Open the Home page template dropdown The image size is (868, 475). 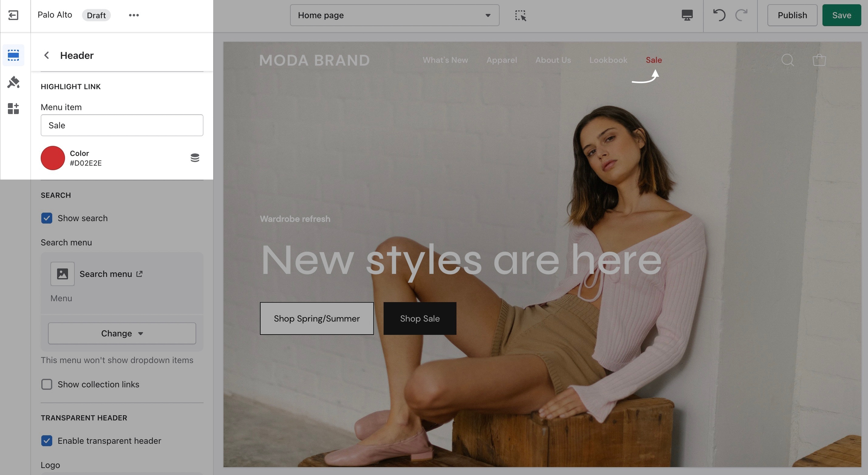(x=394, y=15)
